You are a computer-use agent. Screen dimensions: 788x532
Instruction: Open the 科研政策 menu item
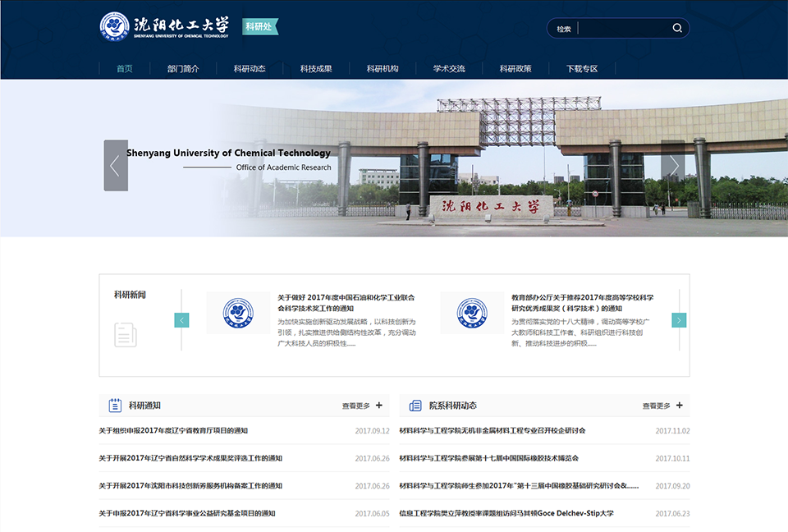point(515,69)
